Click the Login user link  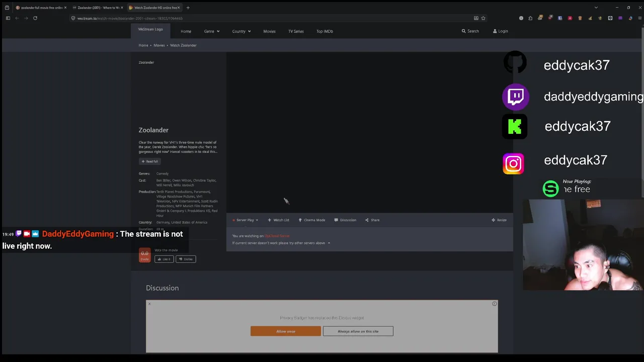click(x=500, y=31)
